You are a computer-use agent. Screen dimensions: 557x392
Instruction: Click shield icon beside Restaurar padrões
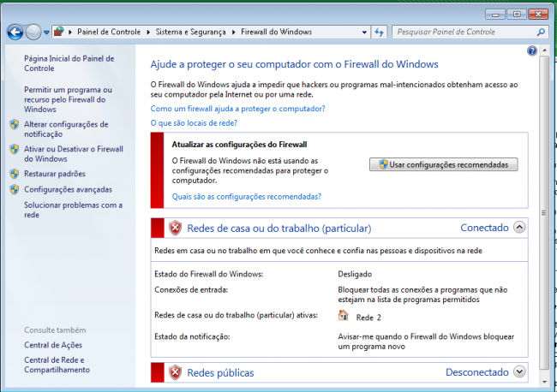tap(15, 174)
